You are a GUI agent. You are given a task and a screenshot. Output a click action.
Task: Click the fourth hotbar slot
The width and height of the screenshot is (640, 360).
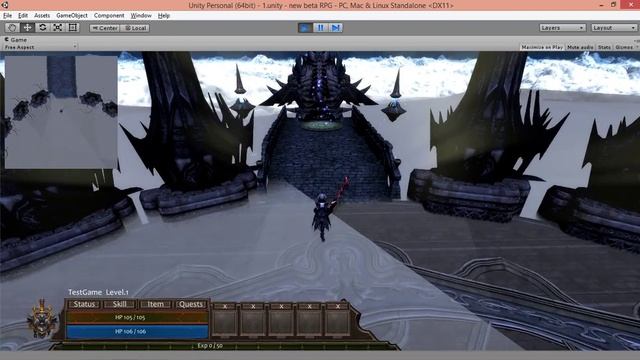pyautogui.click(x=309, y=323)
